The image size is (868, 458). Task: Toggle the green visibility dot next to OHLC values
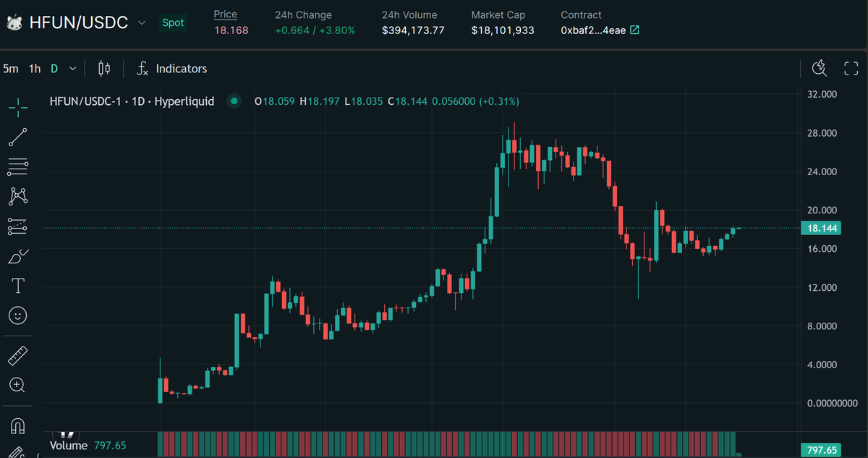click(x=234, y=101)
